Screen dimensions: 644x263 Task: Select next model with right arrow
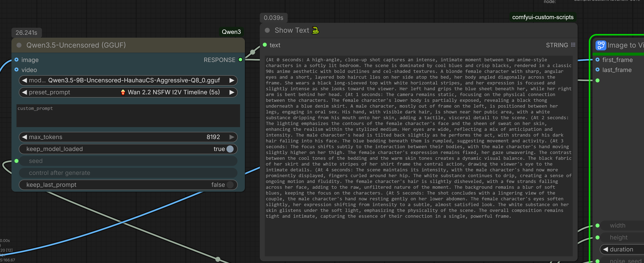(232, 80)
